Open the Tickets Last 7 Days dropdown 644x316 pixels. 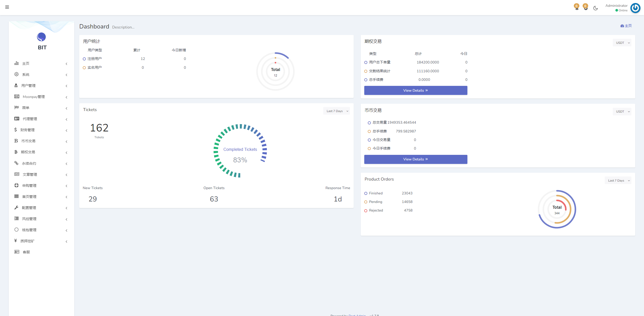pyautogui.click(x=336, y=111)
